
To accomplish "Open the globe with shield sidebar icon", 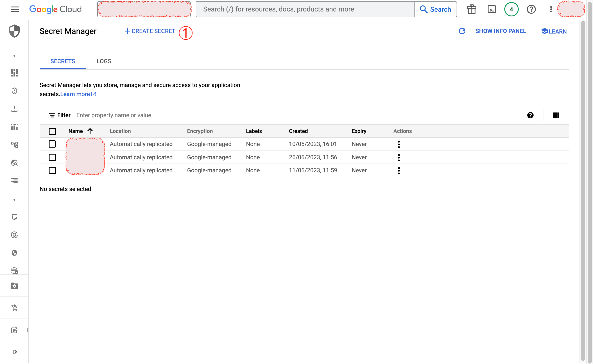I will (14, 271).
